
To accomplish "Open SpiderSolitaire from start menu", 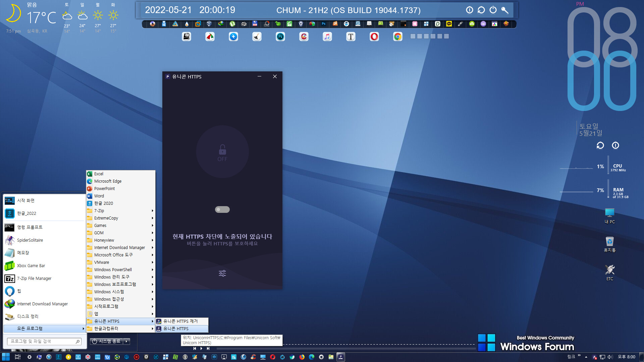I will pyautogui.click(x=44, y=240).
